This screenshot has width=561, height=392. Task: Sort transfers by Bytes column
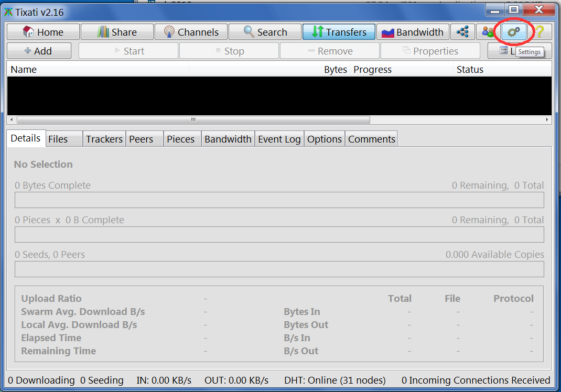point(269,69)
